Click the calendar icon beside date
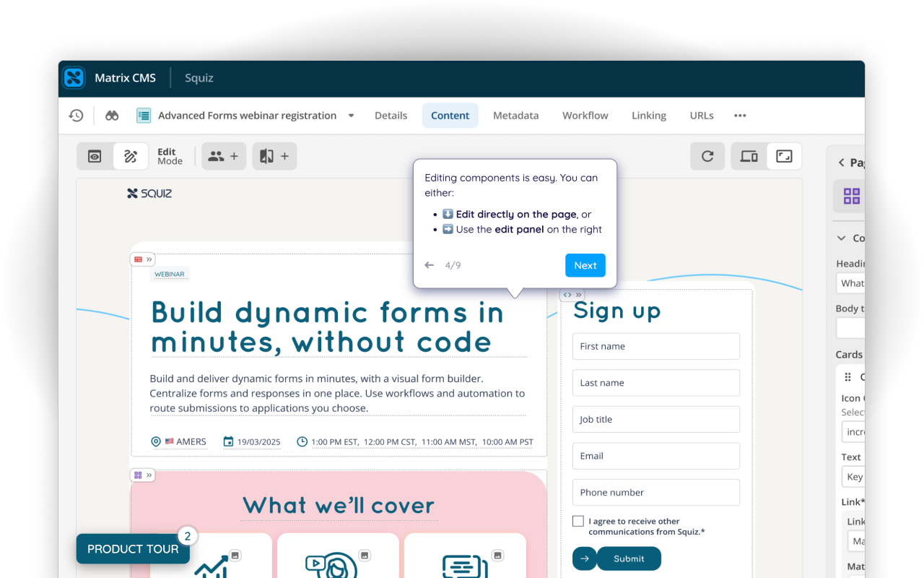924x578 pixels. [x=228, y=441]
